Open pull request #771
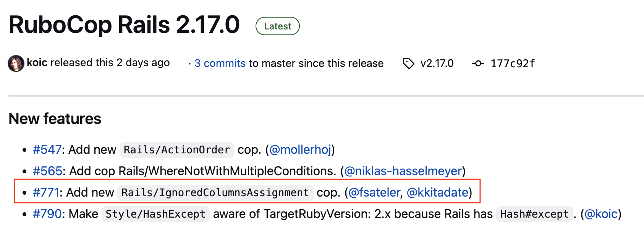Screen dimensions: 644x231 coord(46,192)
